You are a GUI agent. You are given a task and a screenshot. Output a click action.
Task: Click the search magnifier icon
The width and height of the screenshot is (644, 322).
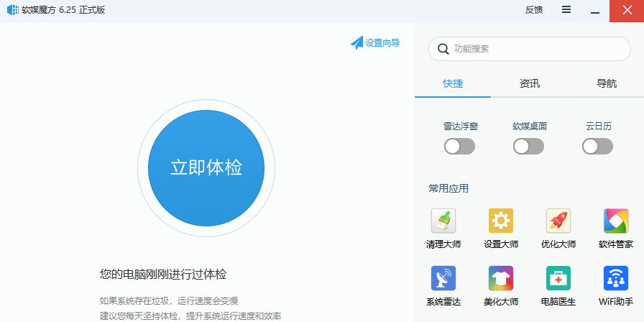pos(443,49)
